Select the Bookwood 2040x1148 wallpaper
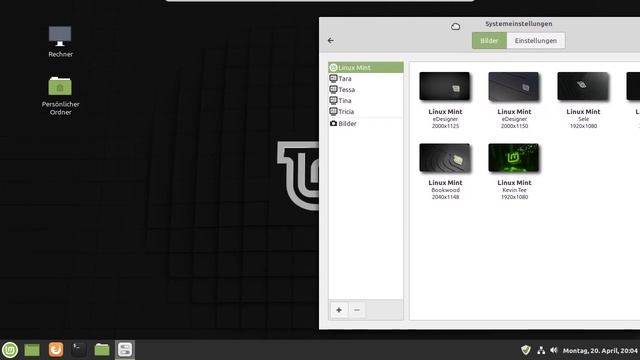 point(445,171)
